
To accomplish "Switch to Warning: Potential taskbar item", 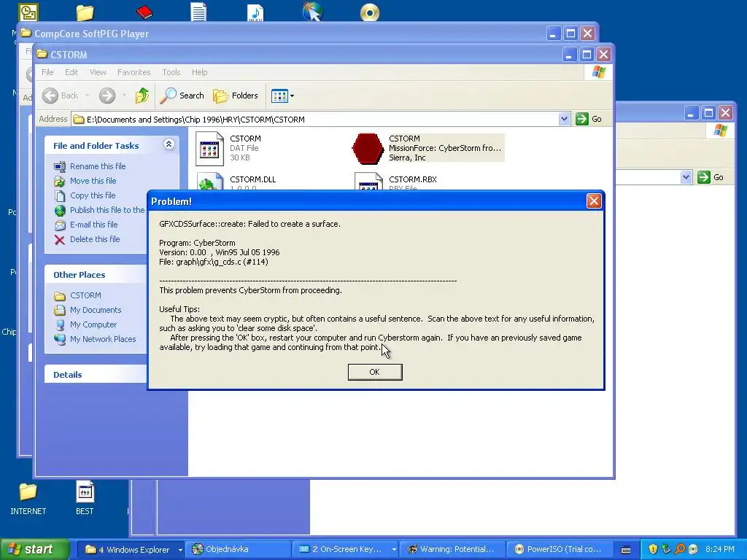I will (452, 550).
